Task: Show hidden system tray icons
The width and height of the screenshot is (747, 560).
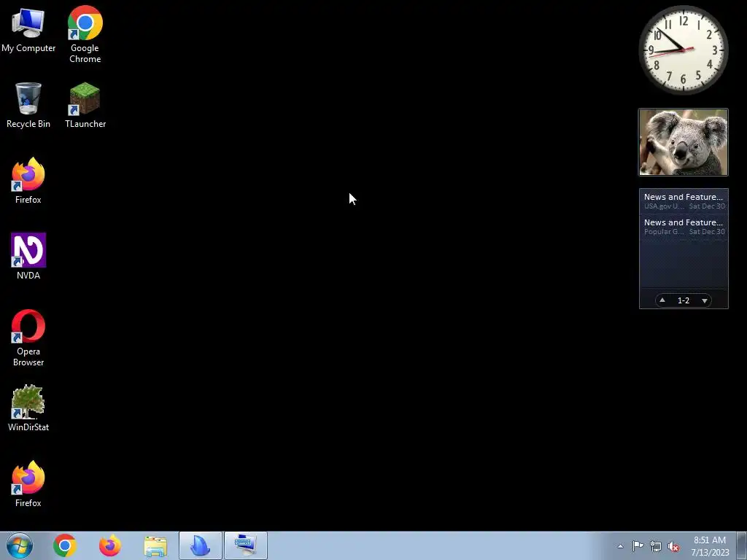Action: [620, 546]
